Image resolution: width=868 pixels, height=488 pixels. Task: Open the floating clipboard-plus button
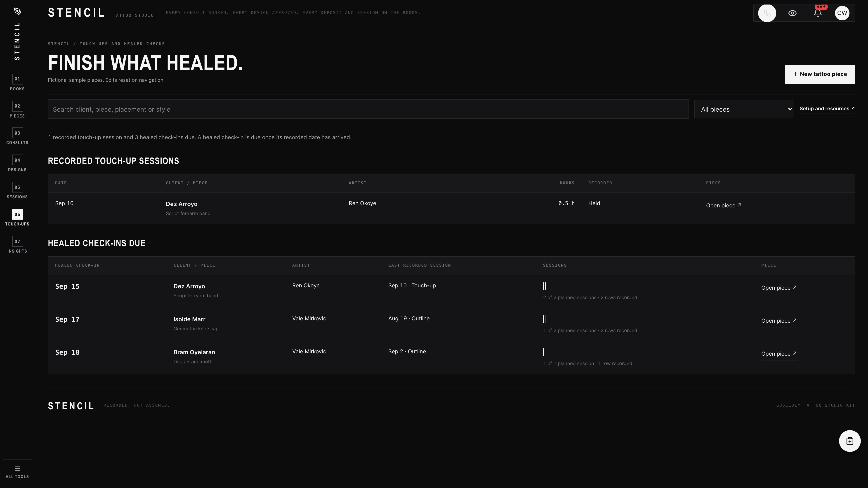[x=849, y=441]
